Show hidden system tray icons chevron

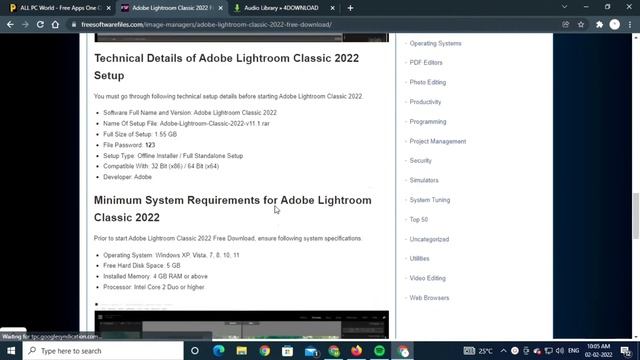click(503, 351)
